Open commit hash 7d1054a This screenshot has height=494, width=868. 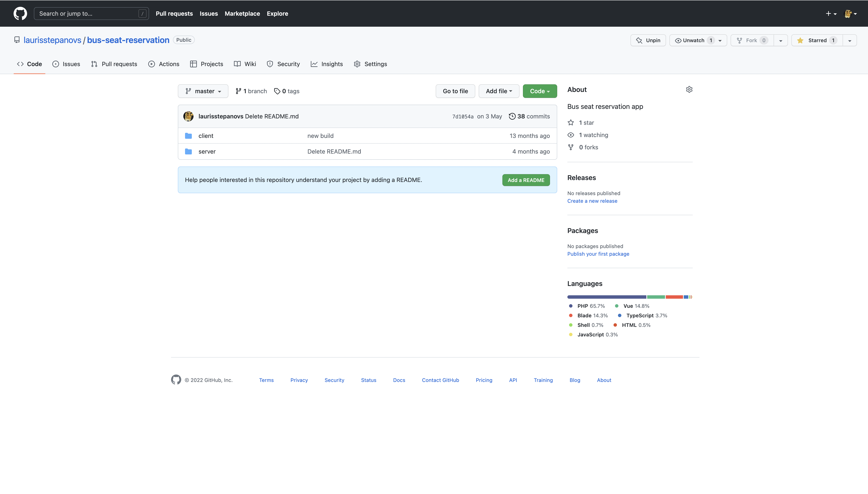pos(463,117)
